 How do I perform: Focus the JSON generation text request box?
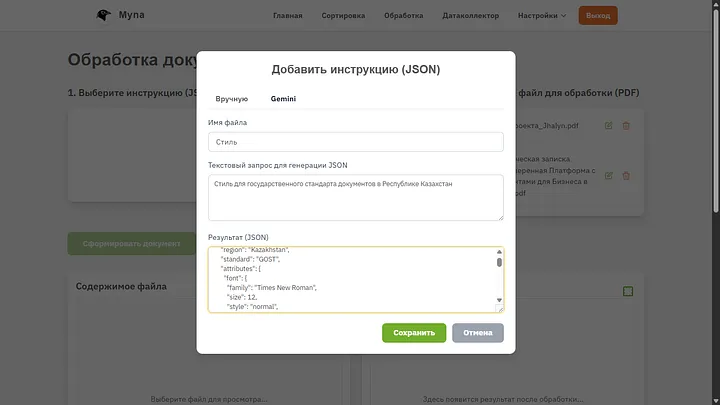pos(355,197)
